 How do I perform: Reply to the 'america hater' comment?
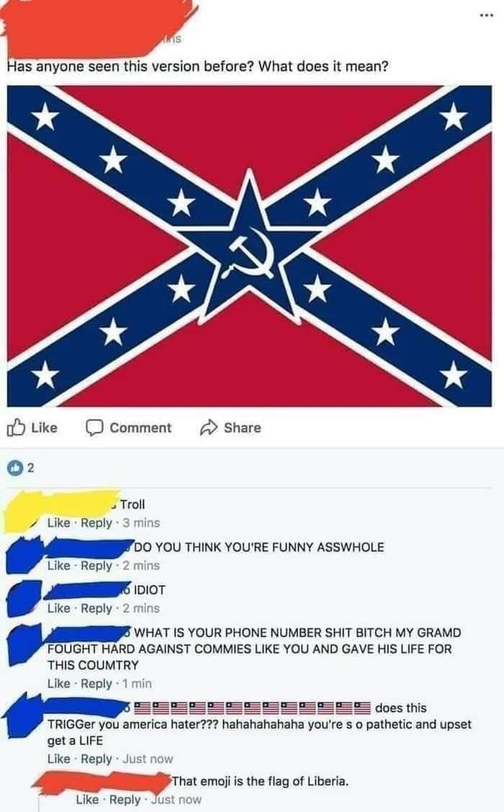point(96,759)
